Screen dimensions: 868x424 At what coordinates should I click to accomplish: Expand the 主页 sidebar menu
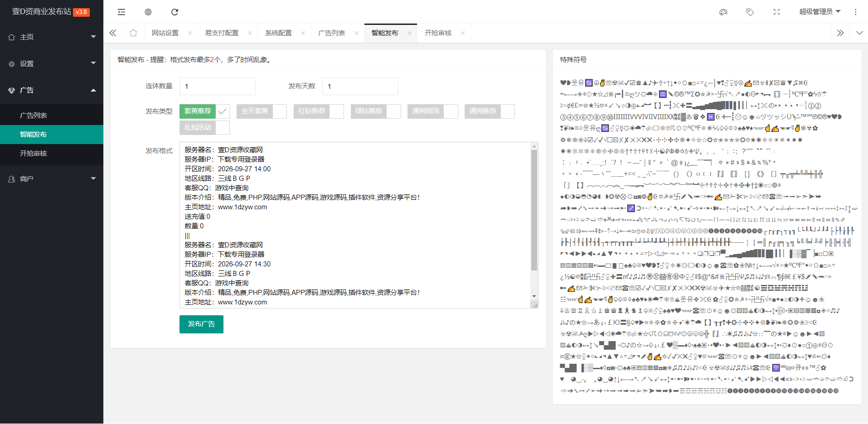coord(52,37)
